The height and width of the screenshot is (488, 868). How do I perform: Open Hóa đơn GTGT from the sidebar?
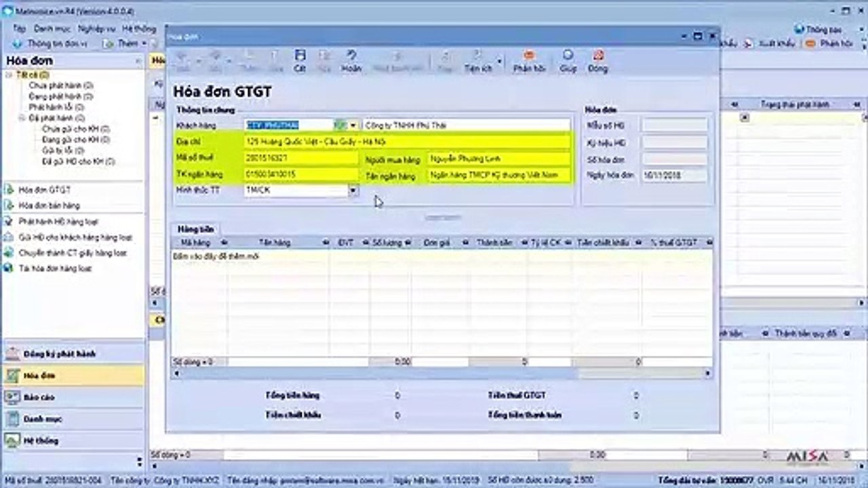click(45, 190)
